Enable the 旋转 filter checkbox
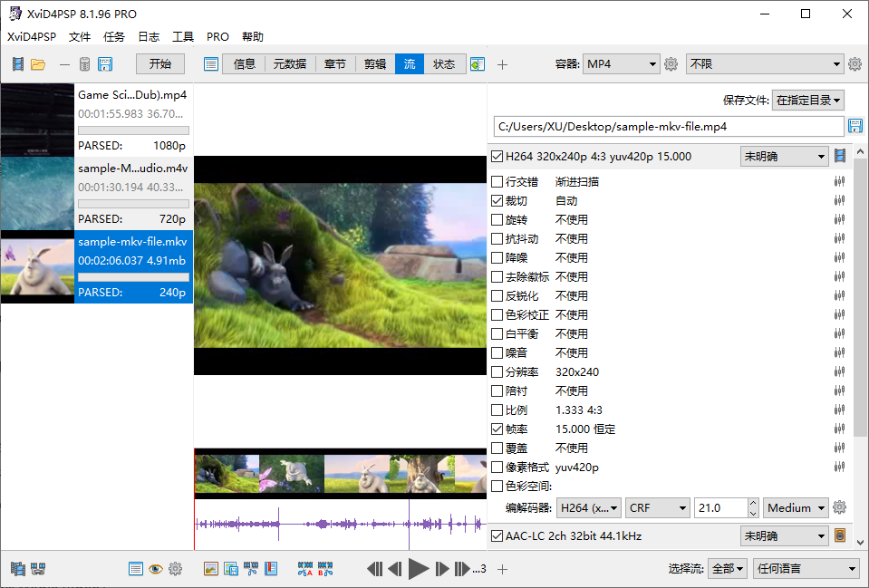This screenshot has width=869, height=588. pos(497,219)
